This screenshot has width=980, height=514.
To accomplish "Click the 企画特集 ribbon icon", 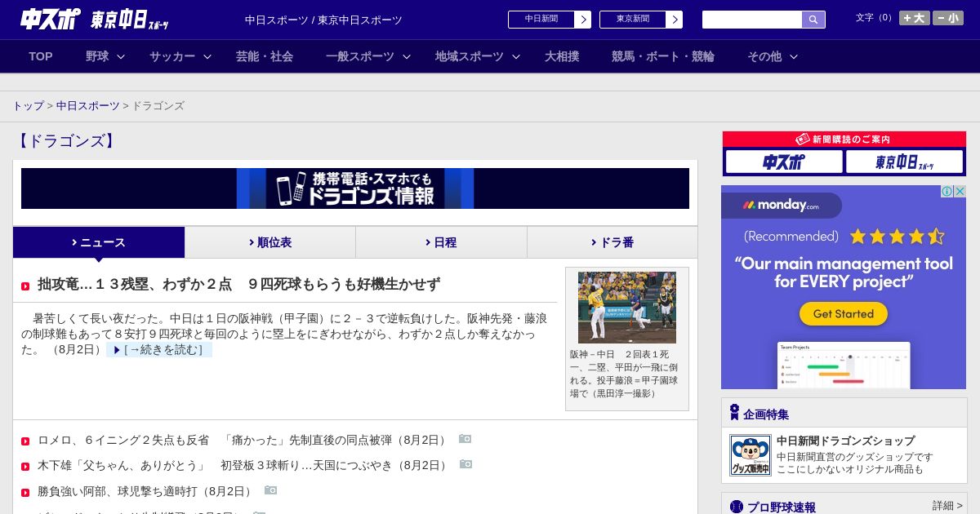I will click(734, 413).
